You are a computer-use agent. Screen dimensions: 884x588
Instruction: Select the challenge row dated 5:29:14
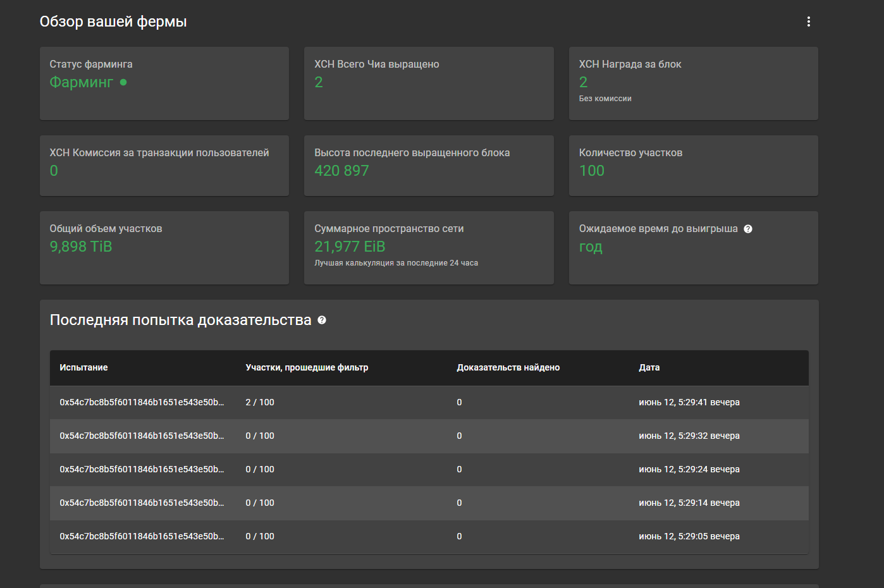coord(429,503)
